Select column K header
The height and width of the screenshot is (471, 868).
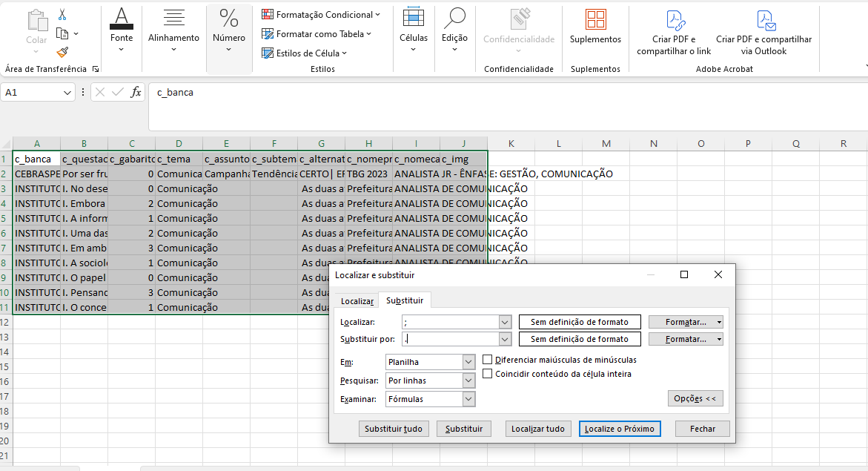511,143
